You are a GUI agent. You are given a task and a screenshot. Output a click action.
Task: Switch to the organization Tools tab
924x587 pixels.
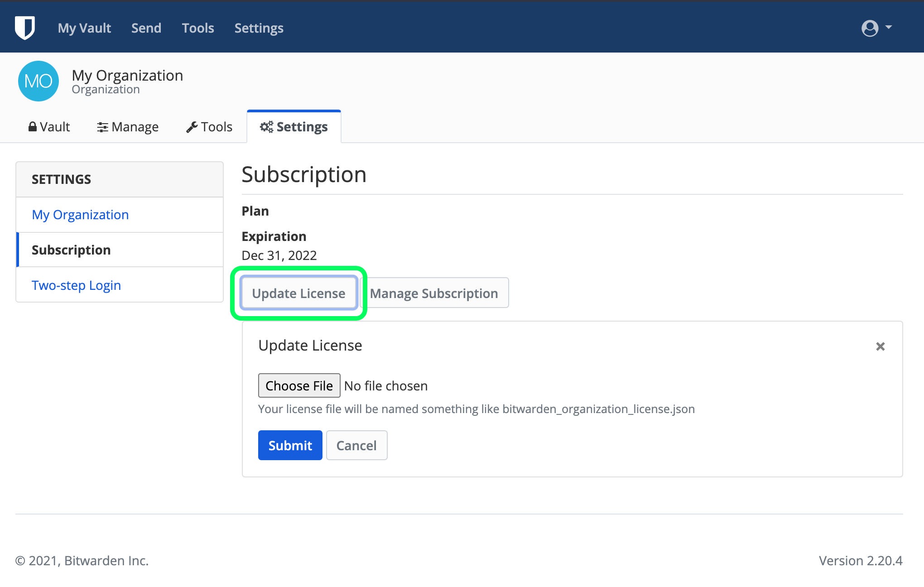[209, 127]
